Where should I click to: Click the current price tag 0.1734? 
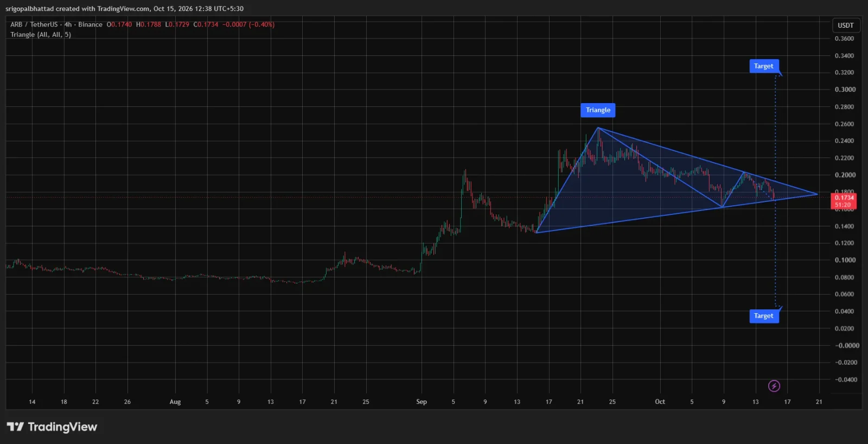click(844, 201)
